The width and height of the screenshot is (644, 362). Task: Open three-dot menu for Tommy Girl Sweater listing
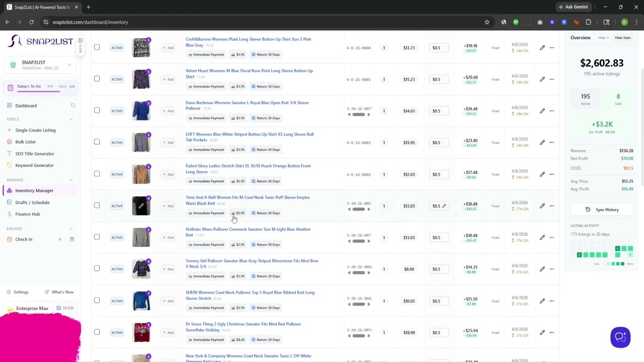pyautogui.click(x=551, y=269)
